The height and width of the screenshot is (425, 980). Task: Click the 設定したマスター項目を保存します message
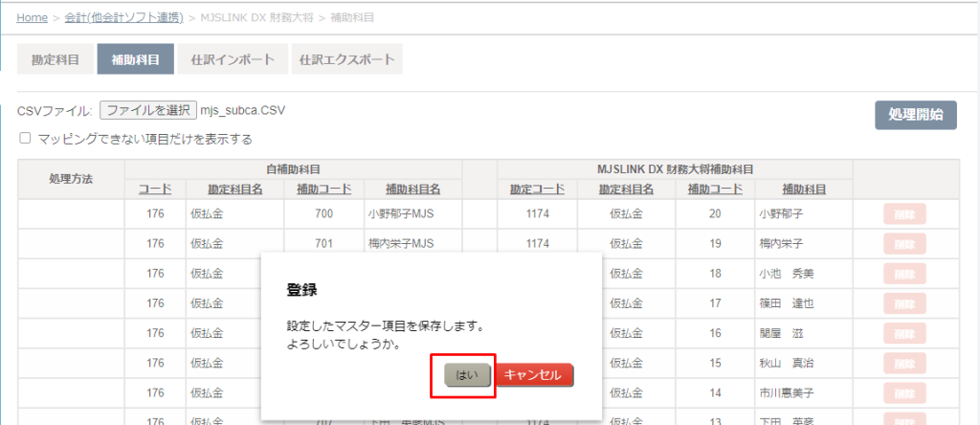pyautogui.click(x=386, y=326)
